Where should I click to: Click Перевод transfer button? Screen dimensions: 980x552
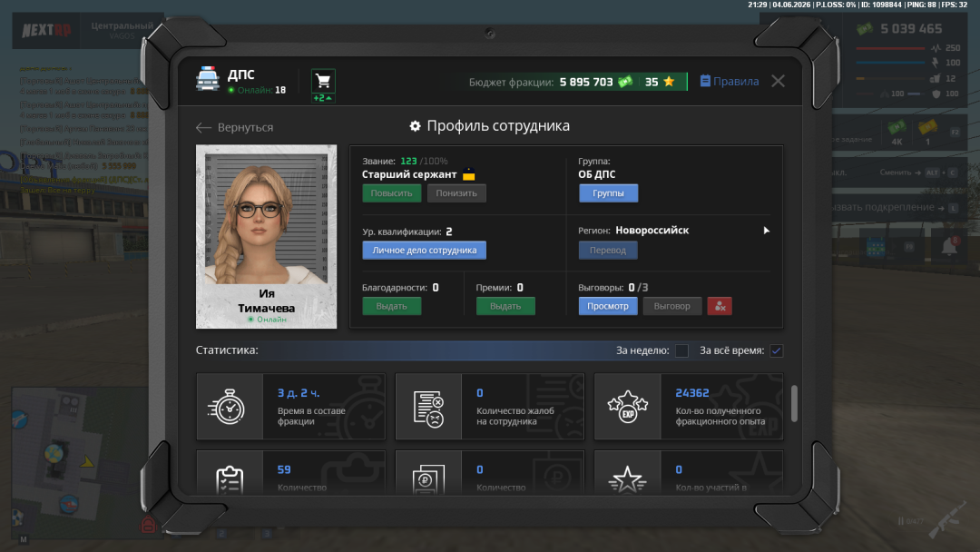[607, 250]
